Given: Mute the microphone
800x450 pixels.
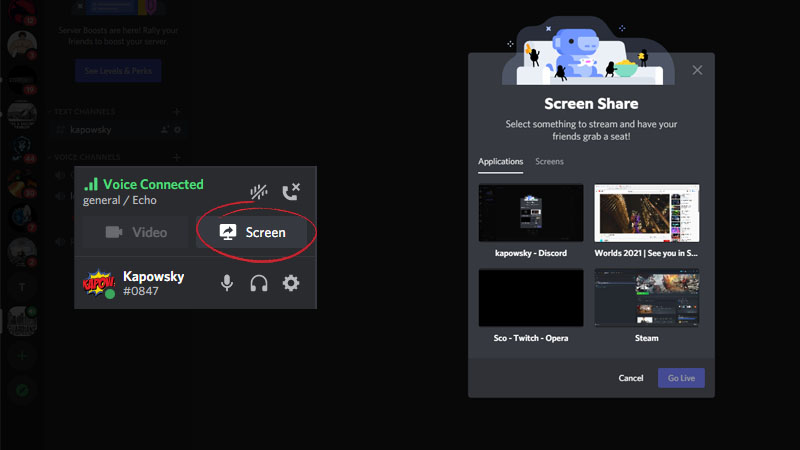Looking at the screenshot, I should coord(227,283).
